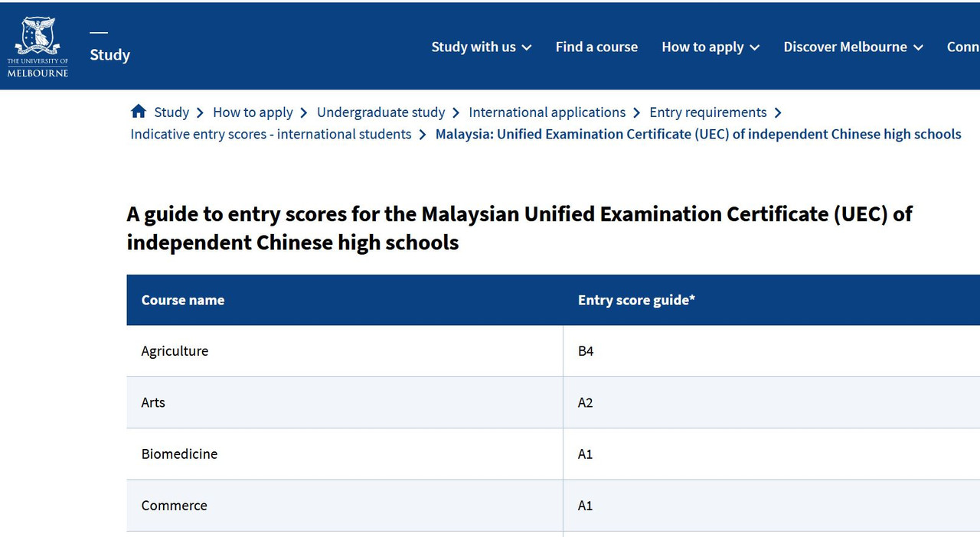Click the University of Melbourne logo
This screenshot has width=980, height=537.
[x=38, y=47]
